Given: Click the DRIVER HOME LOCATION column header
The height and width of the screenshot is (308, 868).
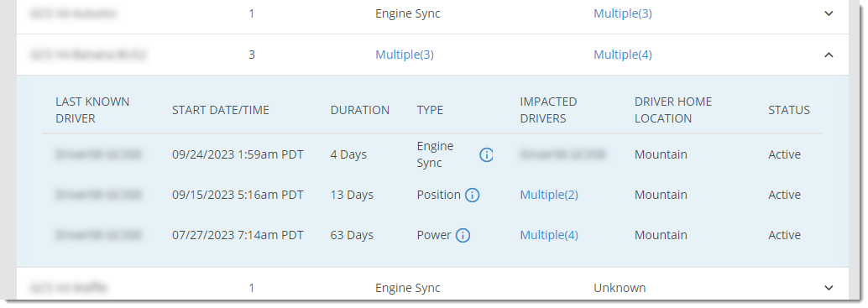Looking at the screenshot, I should [673, 110].
